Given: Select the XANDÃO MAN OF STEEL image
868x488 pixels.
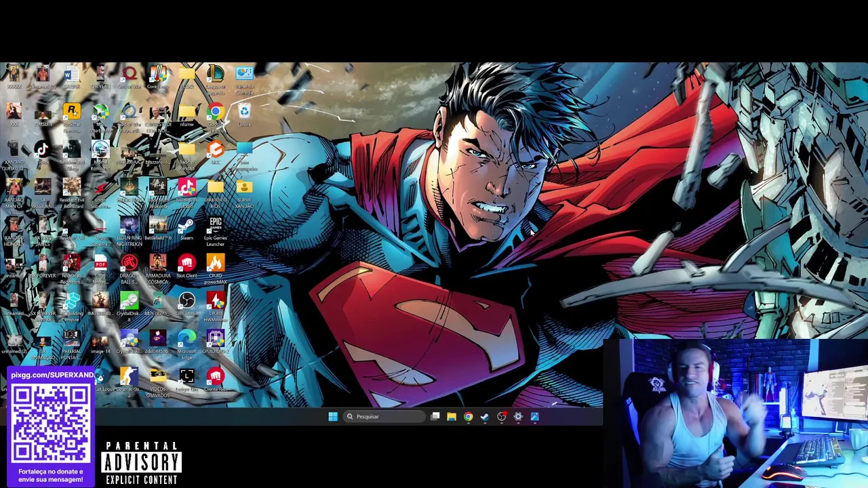Looking at the screenshot, I should click(x=15, y=197).
